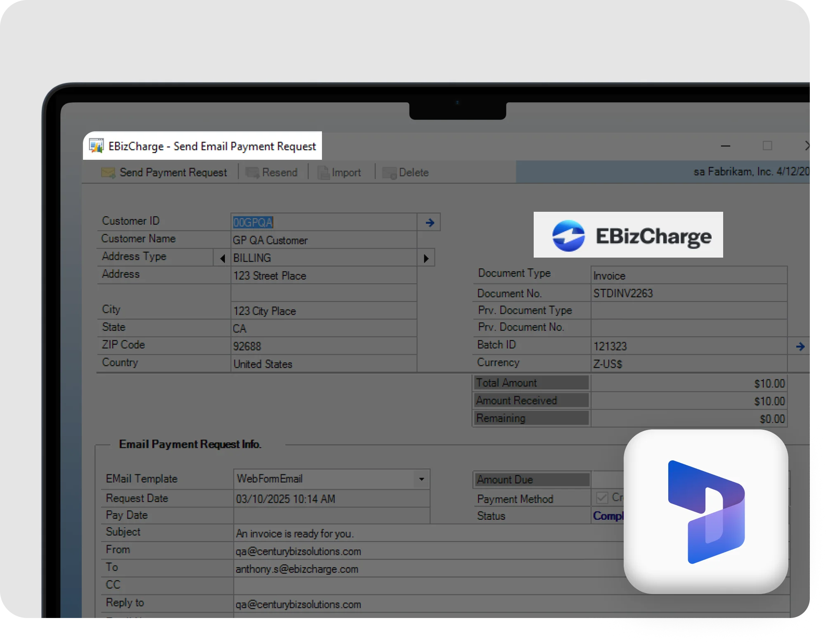Click the Prv. Document Type field
828x644 pixels.
689,310
